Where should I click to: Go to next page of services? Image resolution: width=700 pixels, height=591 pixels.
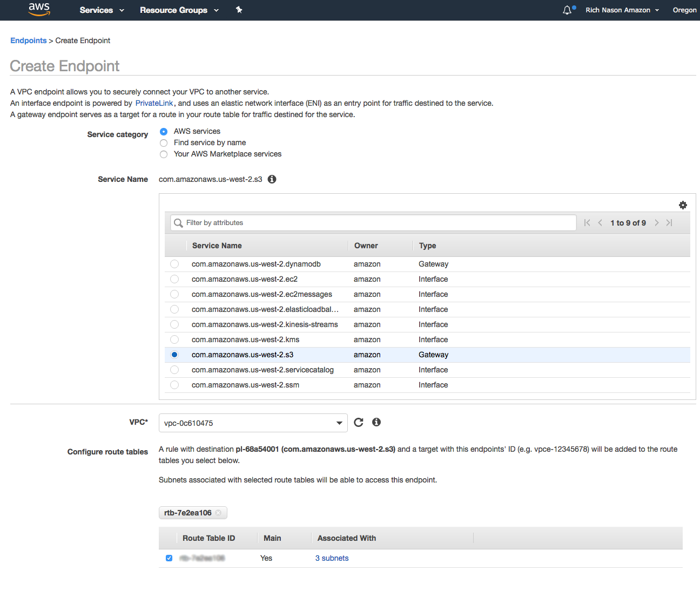click(656, 223)
